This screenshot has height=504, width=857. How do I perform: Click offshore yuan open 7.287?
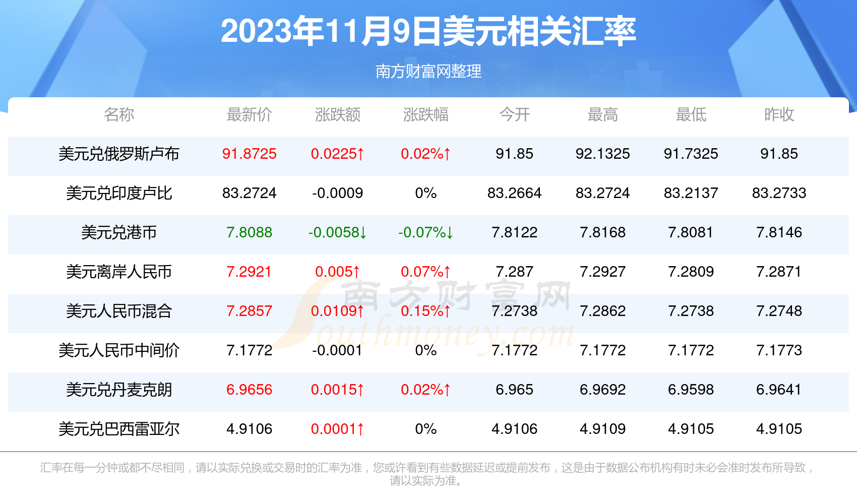(x=515, y=272)
